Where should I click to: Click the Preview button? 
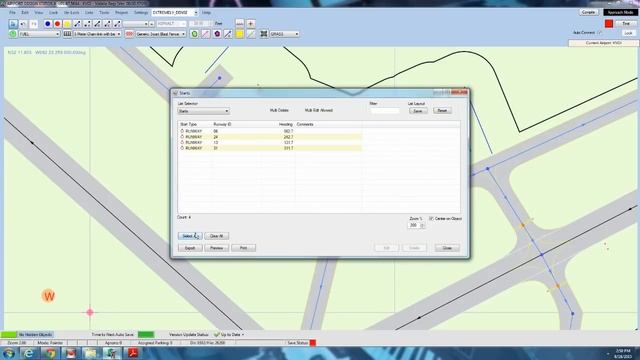[217, 248]
